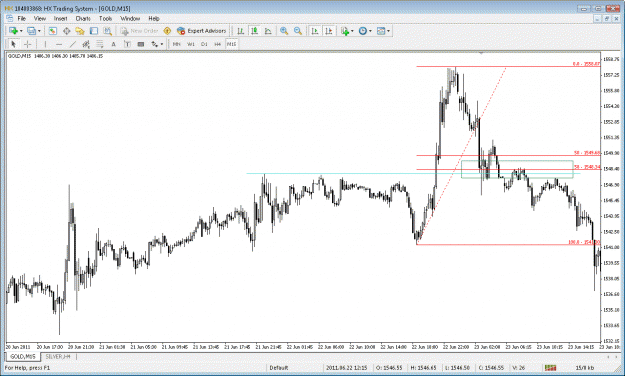Viewport: 625px width, 376px height.
Task: Expand the Indicators dropdown arrow
Action: (352, 31)
